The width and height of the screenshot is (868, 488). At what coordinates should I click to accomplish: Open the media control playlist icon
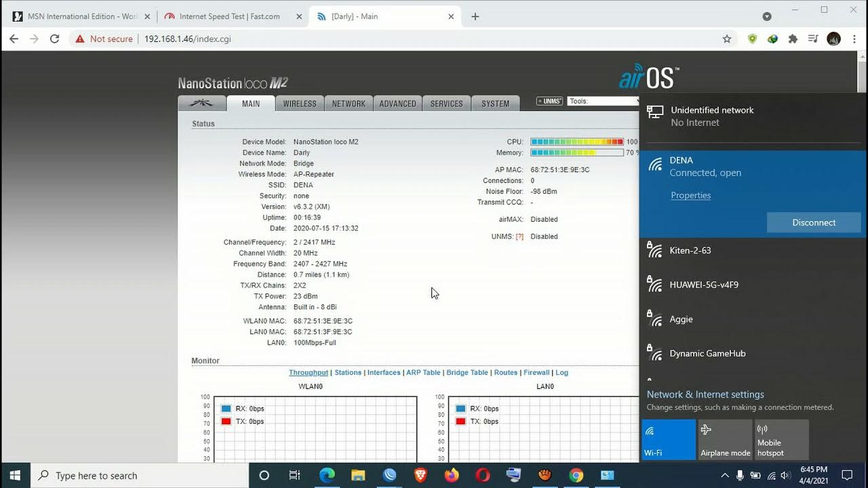pyautogui.click(x=813, y=39)
